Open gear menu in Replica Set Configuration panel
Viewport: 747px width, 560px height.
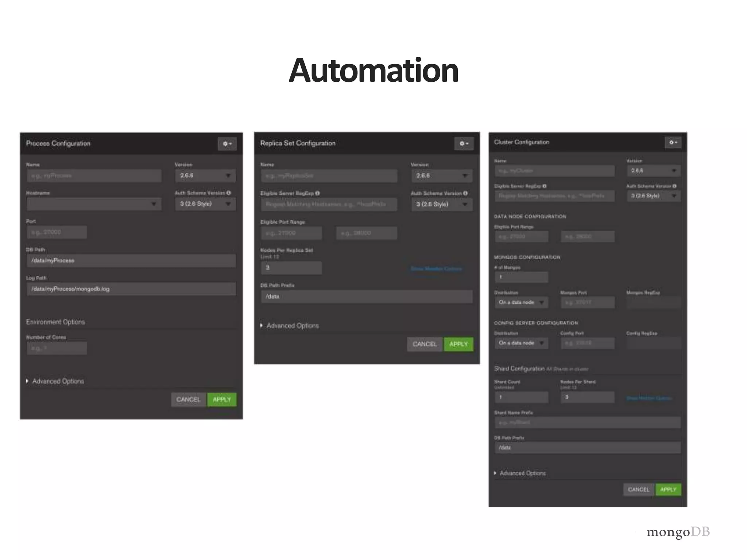(x=464, y=143)
